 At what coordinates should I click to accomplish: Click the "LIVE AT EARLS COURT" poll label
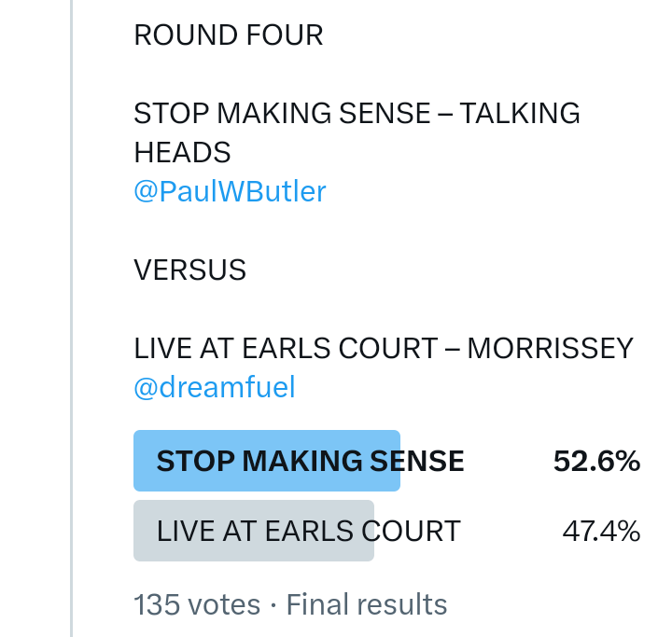(x=308, y=531)
